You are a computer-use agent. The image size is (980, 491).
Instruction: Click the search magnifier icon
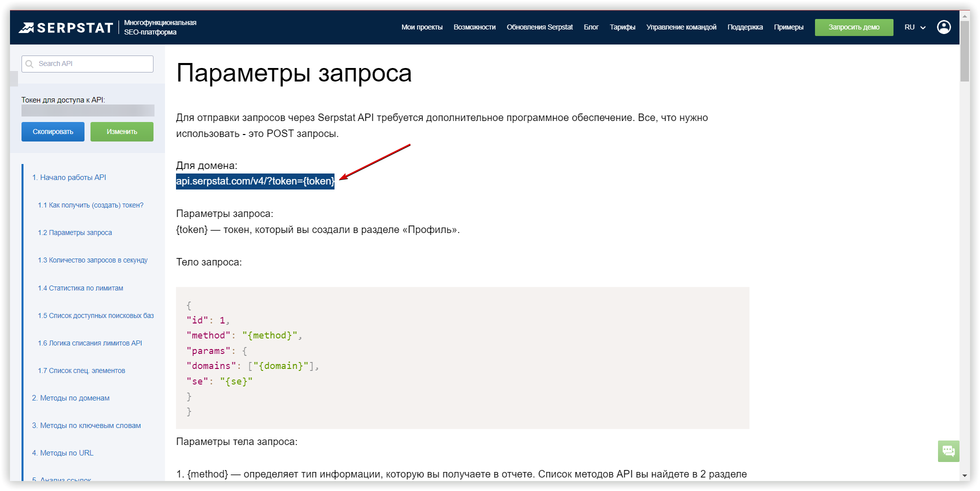tap(29, 64)
